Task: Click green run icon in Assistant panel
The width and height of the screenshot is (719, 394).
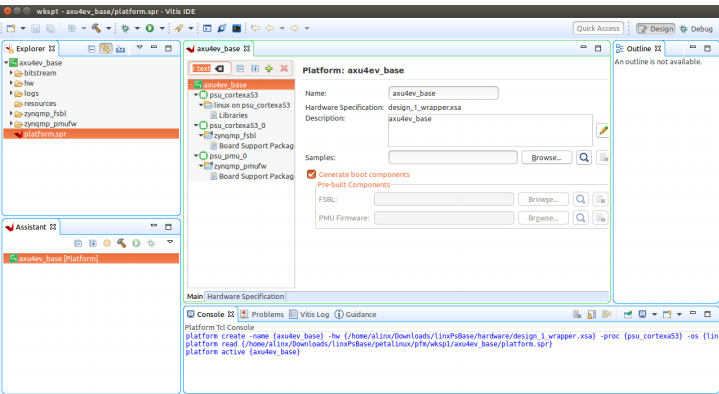Action: 136,243
